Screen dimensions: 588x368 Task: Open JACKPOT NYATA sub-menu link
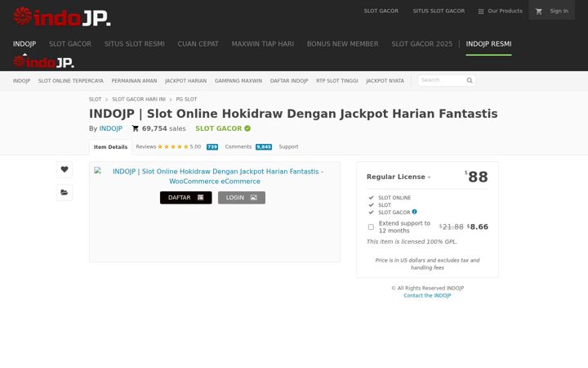point(385,81)
